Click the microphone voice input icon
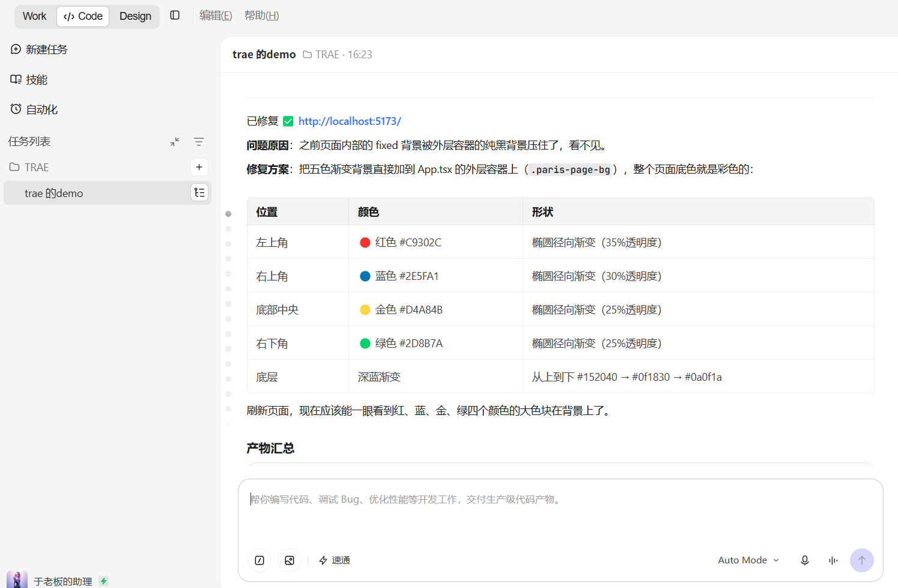 [x=805, y=560]
